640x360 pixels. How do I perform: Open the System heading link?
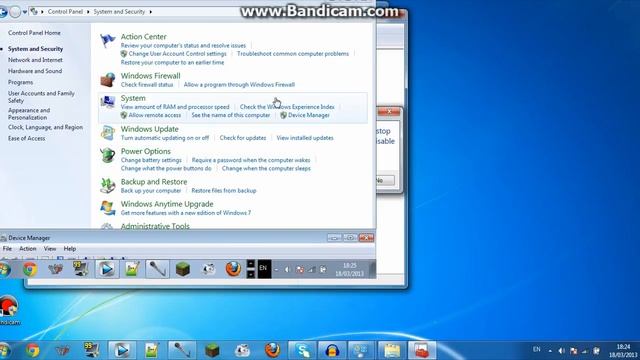(133, 98)
